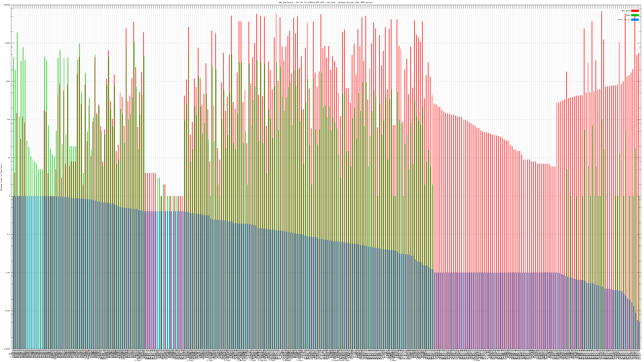
Task: Click the blue Score legend swatch
Action: [635, 20]
